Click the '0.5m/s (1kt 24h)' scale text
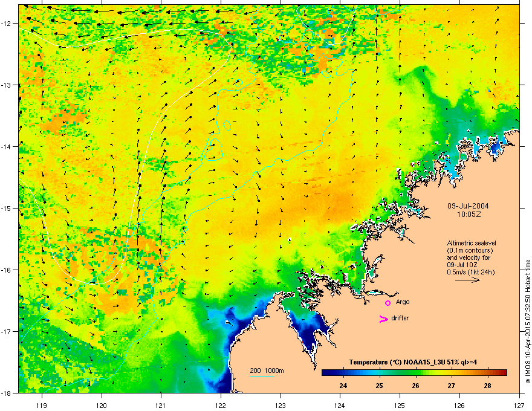This screenshot has width=532, height=411. coord(470,272)
